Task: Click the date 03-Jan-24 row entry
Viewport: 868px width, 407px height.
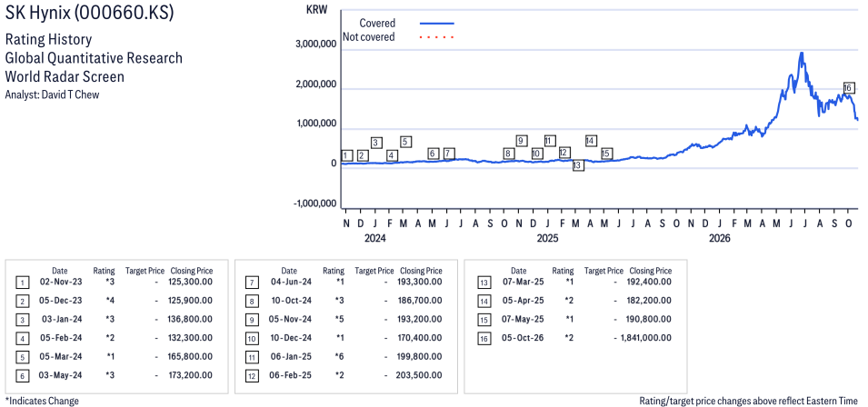Action: pyautogui.click(x=61, y=320)
